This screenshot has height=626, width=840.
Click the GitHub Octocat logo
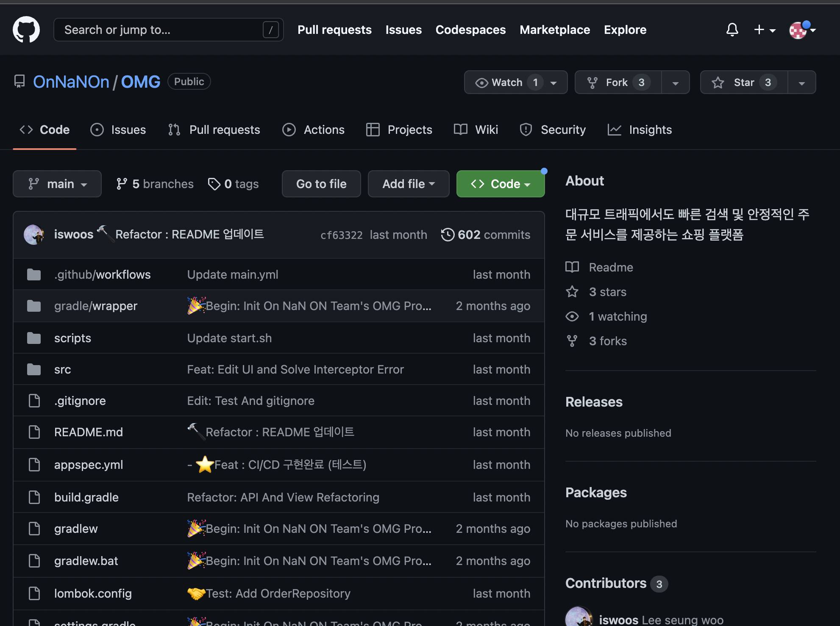coord(26,30)
